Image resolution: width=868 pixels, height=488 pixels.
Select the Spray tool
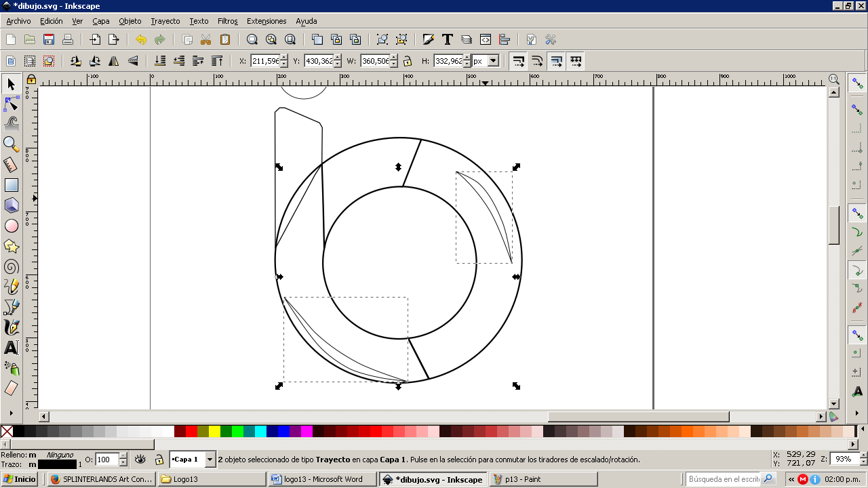point(11,368)
